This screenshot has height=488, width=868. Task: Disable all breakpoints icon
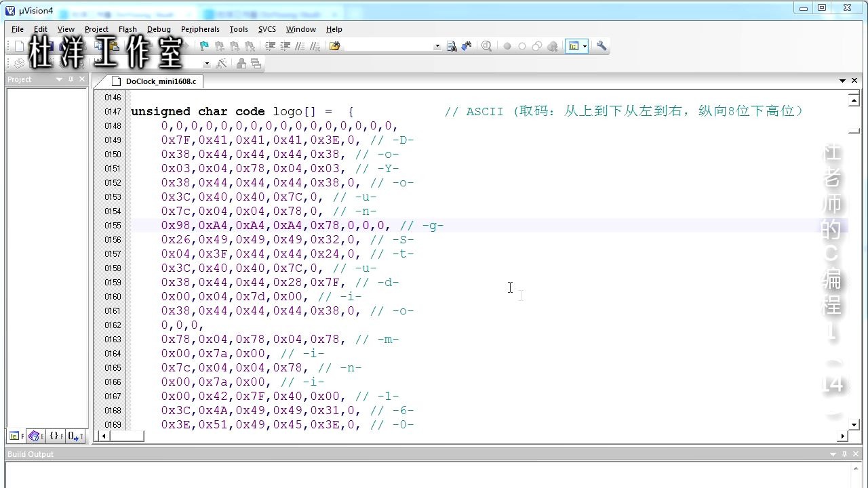click(537, 46)
